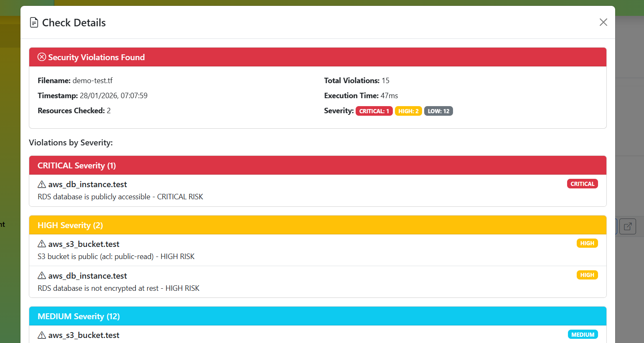Image resolution: width=644 pixels, height=343 pixels.
Task: Click the MEDIUM pill at the bottom entry
Action: [x=583, y=334]
